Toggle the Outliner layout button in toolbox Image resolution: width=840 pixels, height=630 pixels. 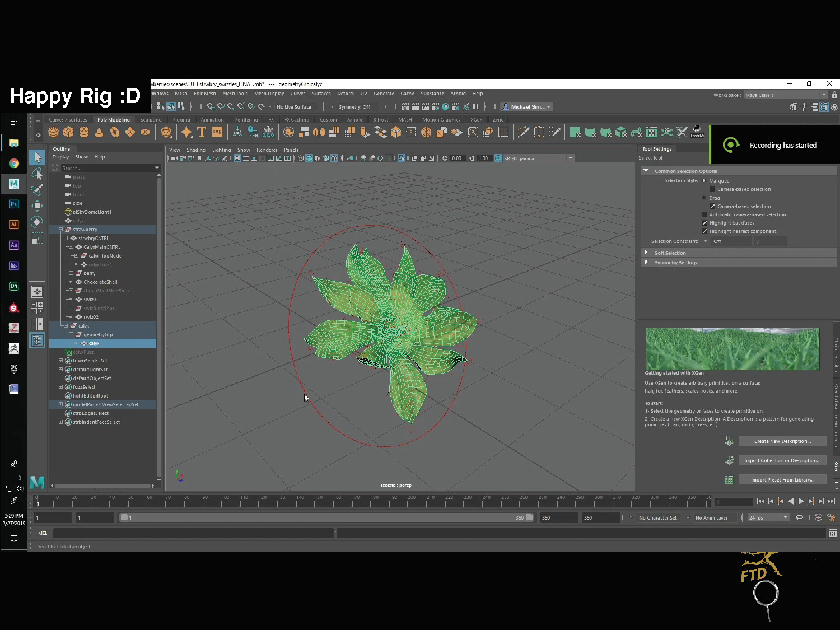click(x=37, y=340)
